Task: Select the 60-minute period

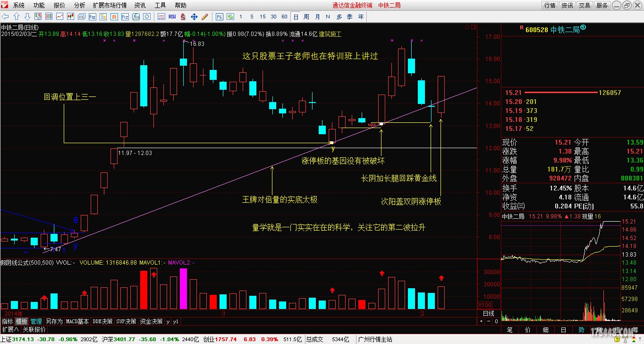Action: click(x=284, y=17)
